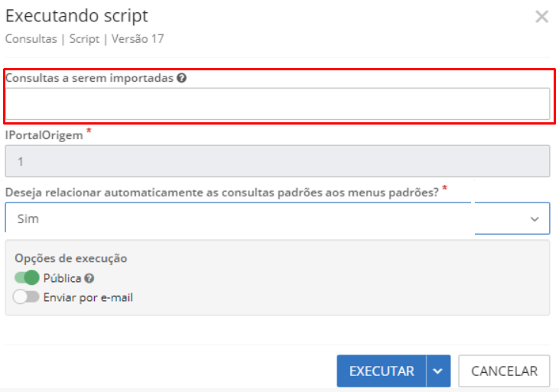Click the Consultas breadcrumb text
The width and height of the screenshot is (559, 392).
tap(31, 38)
